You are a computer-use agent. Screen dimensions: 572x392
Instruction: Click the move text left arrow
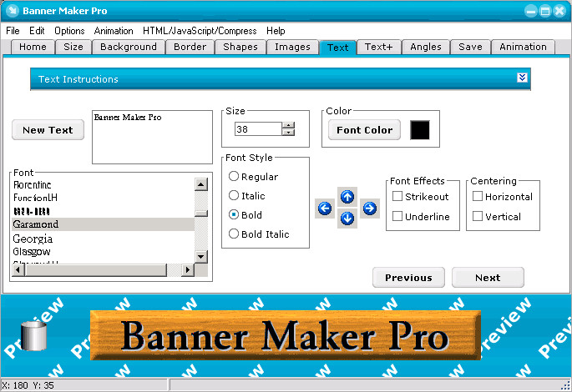(325, 209)
